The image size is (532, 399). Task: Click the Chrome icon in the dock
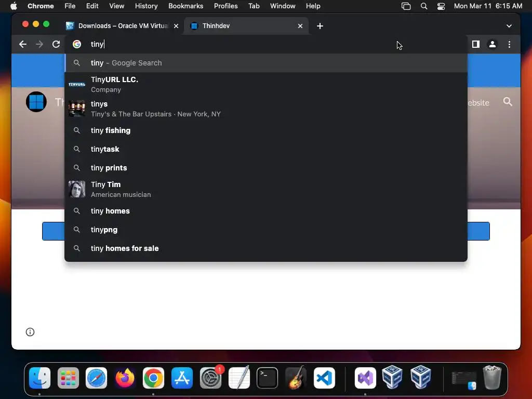pos(153,378)
